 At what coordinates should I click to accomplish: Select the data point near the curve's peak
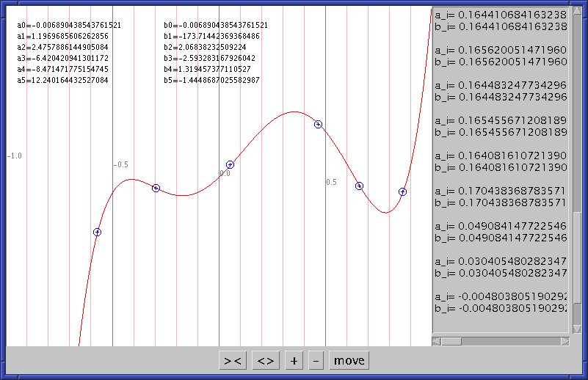(318, 124)
